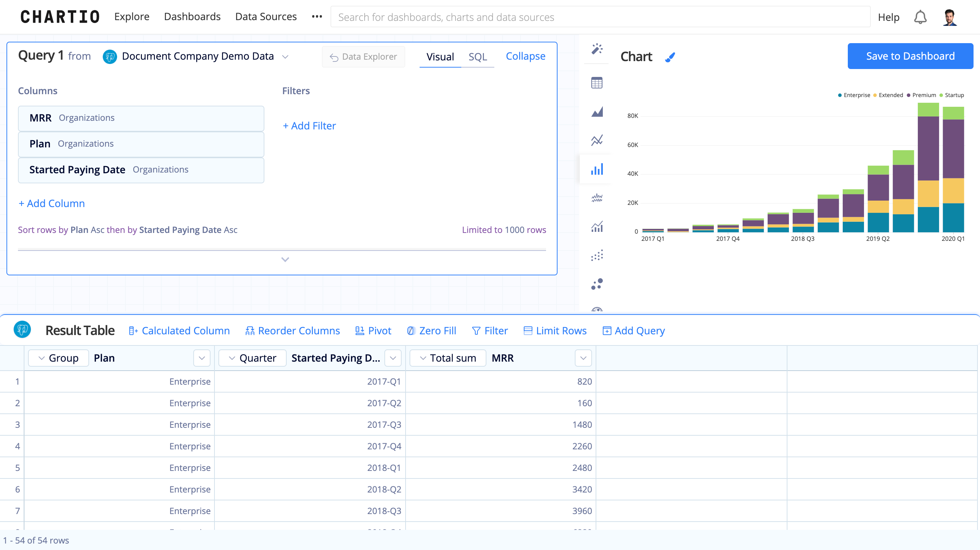Click the Pivot icon
Screen dimensions: 980x550
click(360, 331)
